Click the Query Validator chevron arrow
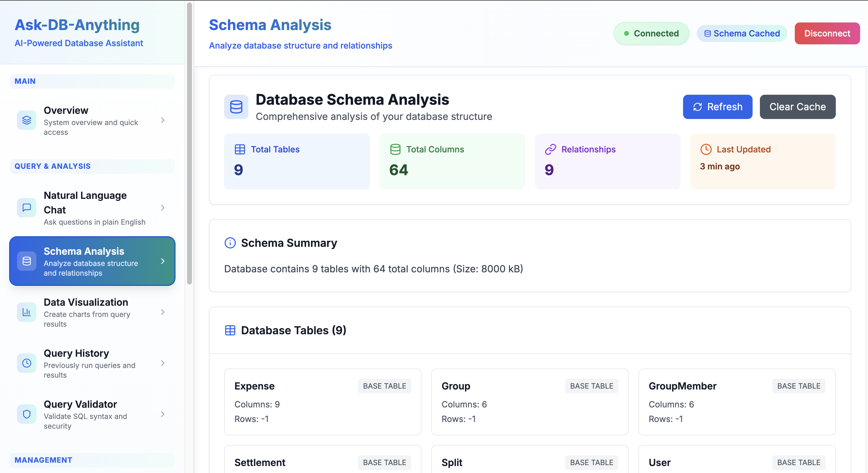 click(x=163, y=414)
